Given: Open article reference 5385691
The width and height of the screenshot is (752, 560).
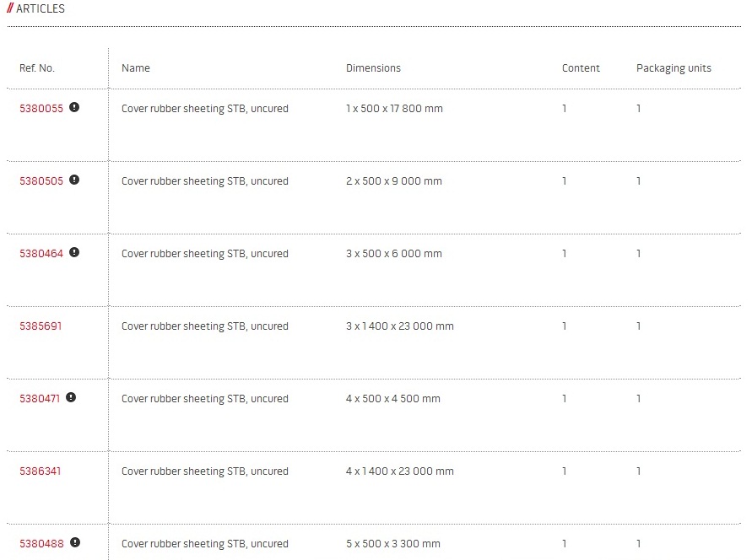Looking at the screenshot, I should (x=41, y=326).
